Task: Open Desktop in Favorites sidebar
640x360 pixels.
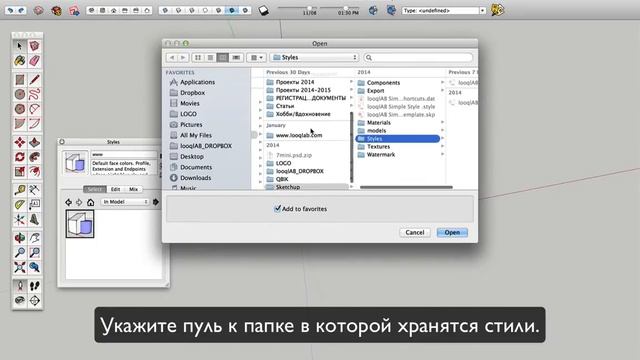Action: pyautogui.click(x=192, y=156)
